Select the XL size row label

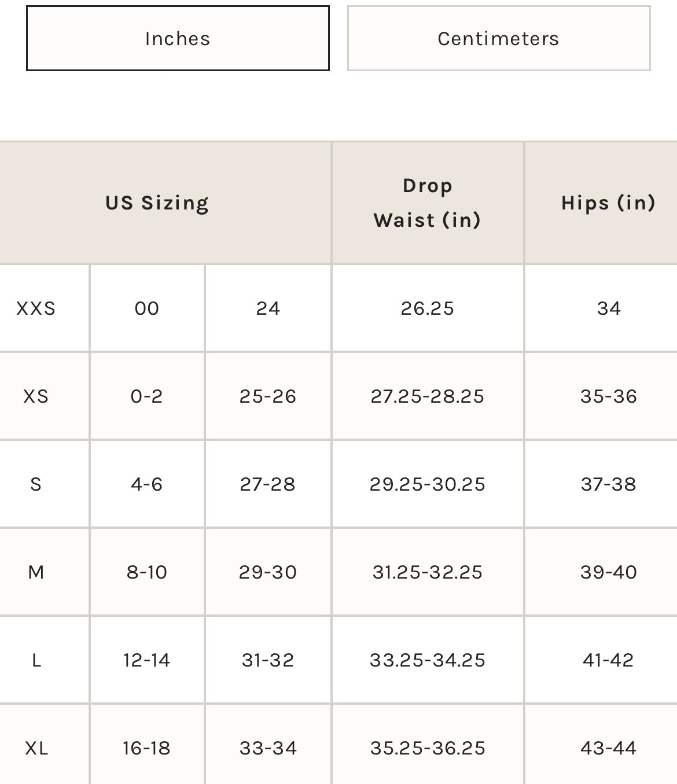(36, 748)
